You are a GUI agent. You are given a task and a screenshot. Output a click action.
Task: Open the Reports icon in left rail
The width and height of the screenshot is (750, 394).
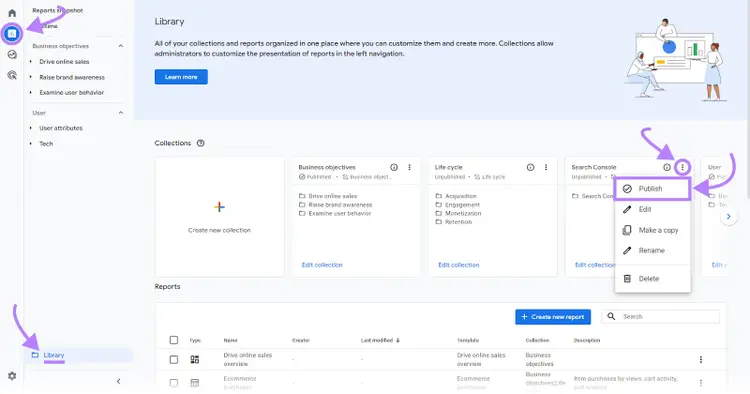12,33
